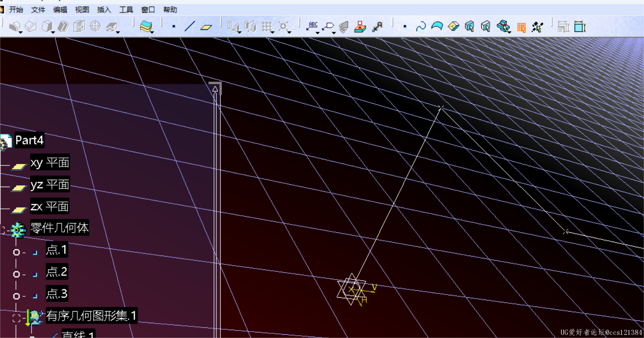Select 零件几何体 in the tree
The width and height of the screenshot is (644, 338).
(x=60, y=228)
